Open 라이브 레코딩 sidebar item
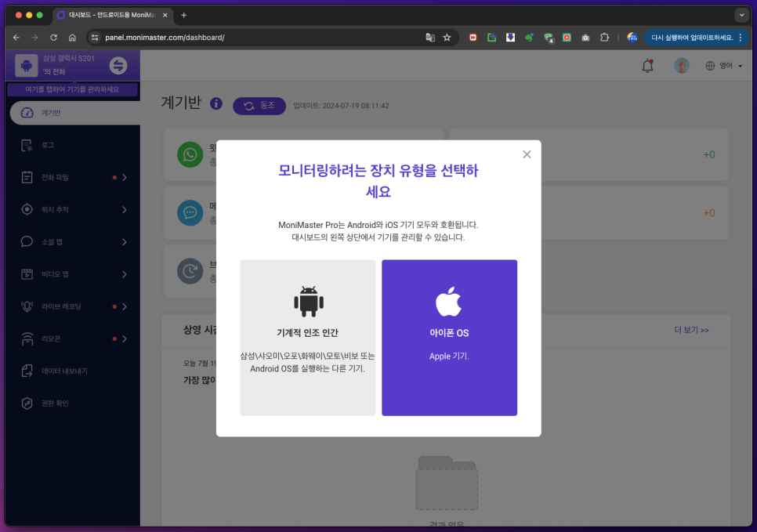The width and height of the screenshot is (757, 532). point(72,306)
